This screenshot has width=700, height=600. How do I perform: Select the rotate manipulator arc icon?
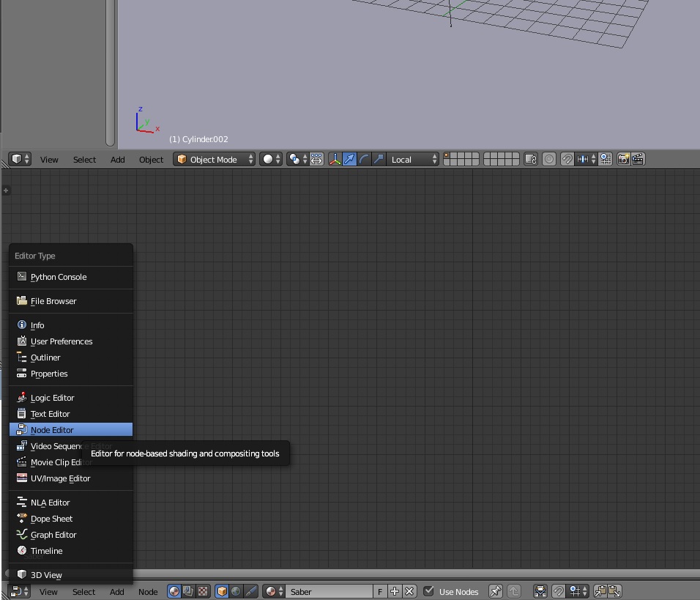[x=364, y=159]
